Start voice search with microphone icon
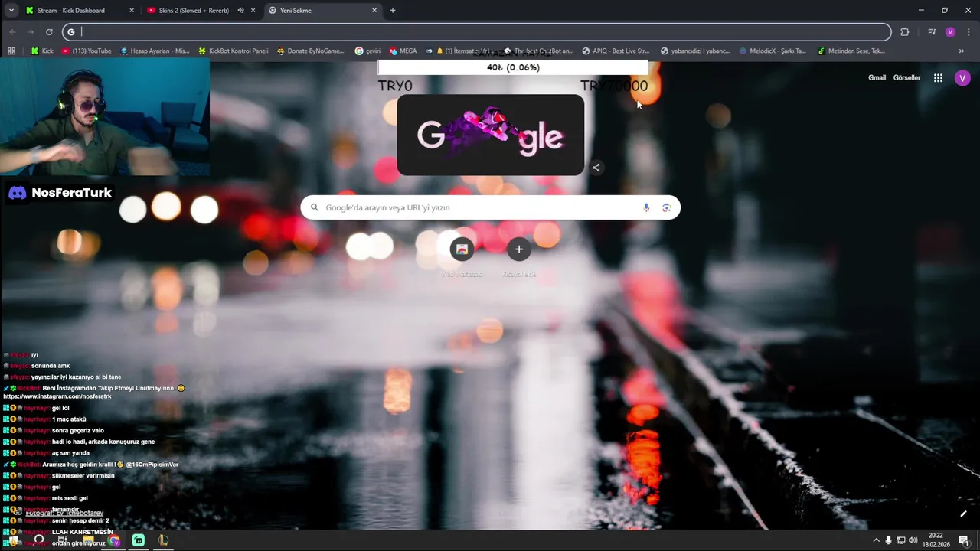The image size is (980, 551). [646, 207]
